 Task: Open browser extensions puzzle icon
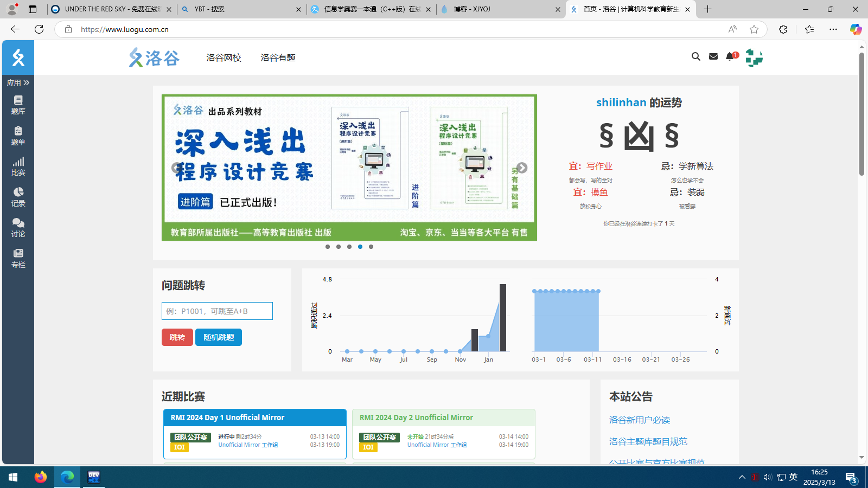[783, 29]
